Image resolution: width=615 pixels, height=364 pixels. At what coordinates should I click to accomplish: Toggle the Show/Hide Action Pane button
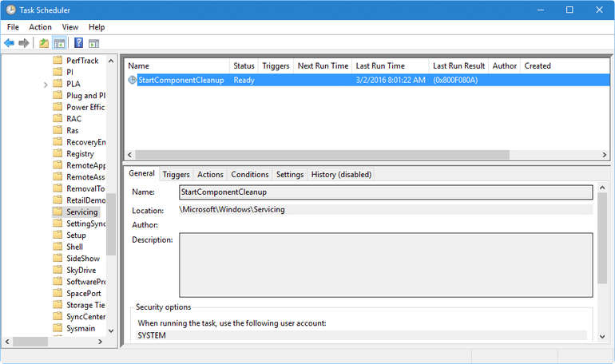(x=93, y=42)
